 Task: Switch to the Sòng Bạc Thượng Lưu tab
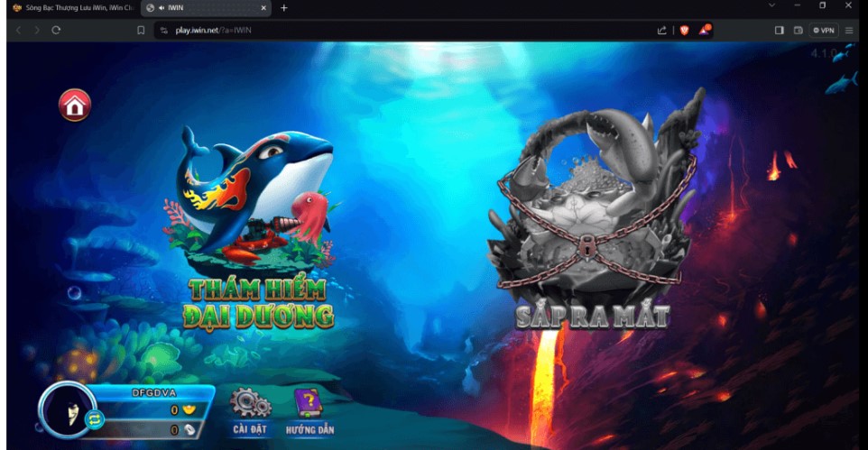pyautogui.click(x=72, y=8)
